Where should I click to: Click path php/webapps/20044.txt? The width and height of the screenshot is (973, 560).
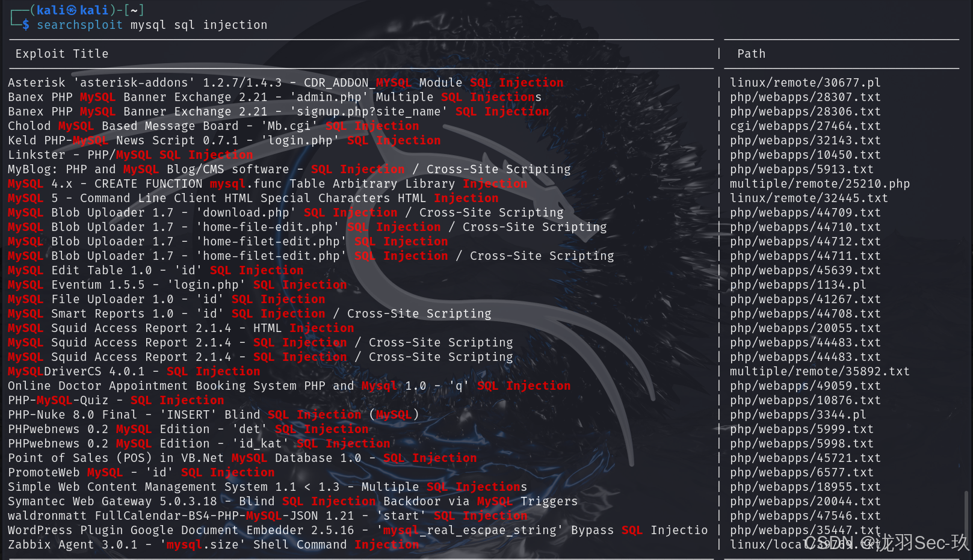pyautogui.click(x=805, y=501)
